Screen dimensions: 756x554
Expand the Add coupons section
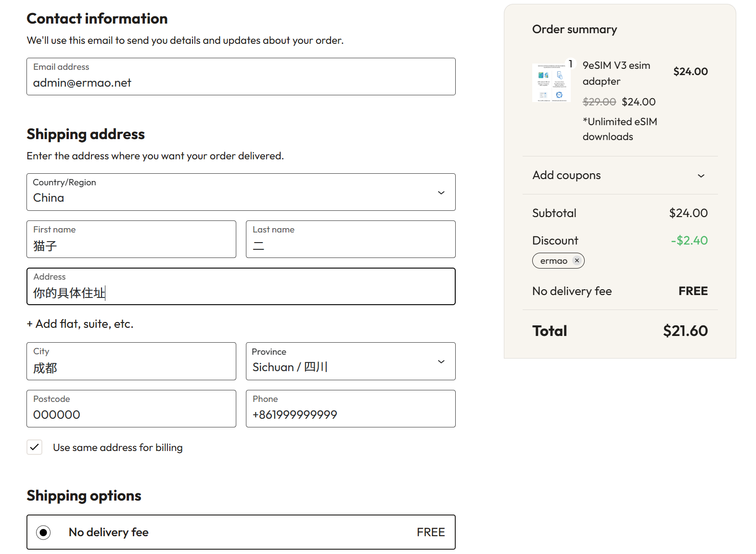click(701, 176)
